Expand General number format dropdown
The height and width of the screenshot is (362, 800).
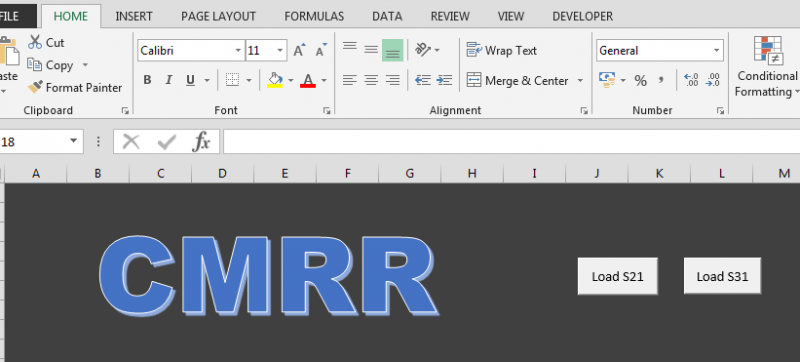pyautogui.click(x=716, y=50)
